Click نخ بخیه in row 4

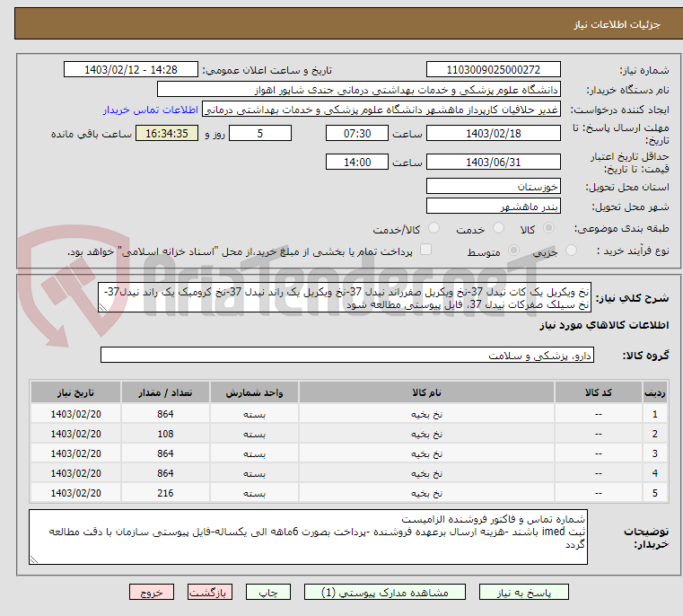tap(426, 473)
